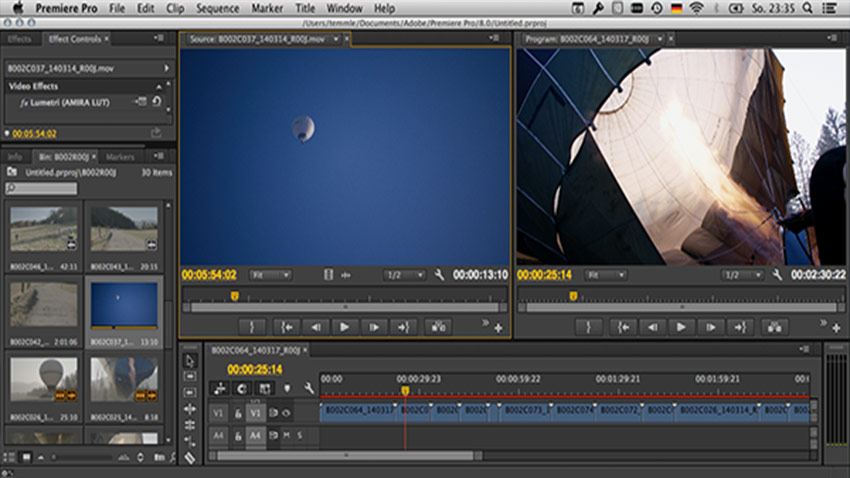Click the setup icon beside Lumetri effect
This screenshot has width=850, height=478.
141,101
